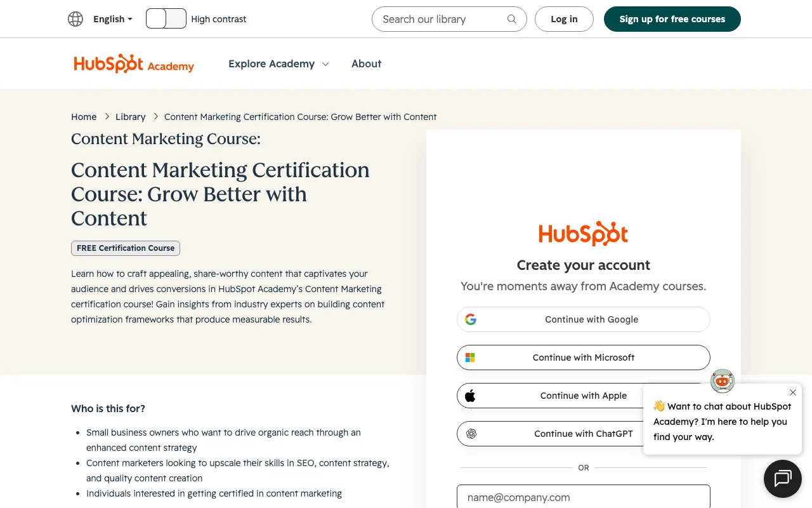Viewport: 812px width, 508px height.
Task: Choose Continue with Google
Action: [584, 319]
